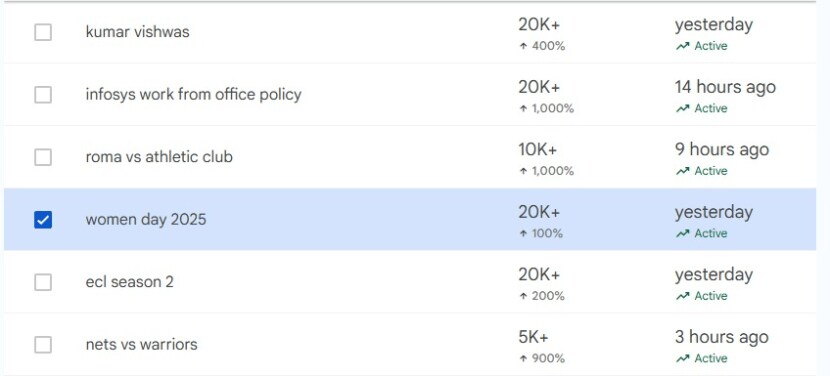Check the ecl season 2 checkbox
Screen dimensions: 830x376
43,282
